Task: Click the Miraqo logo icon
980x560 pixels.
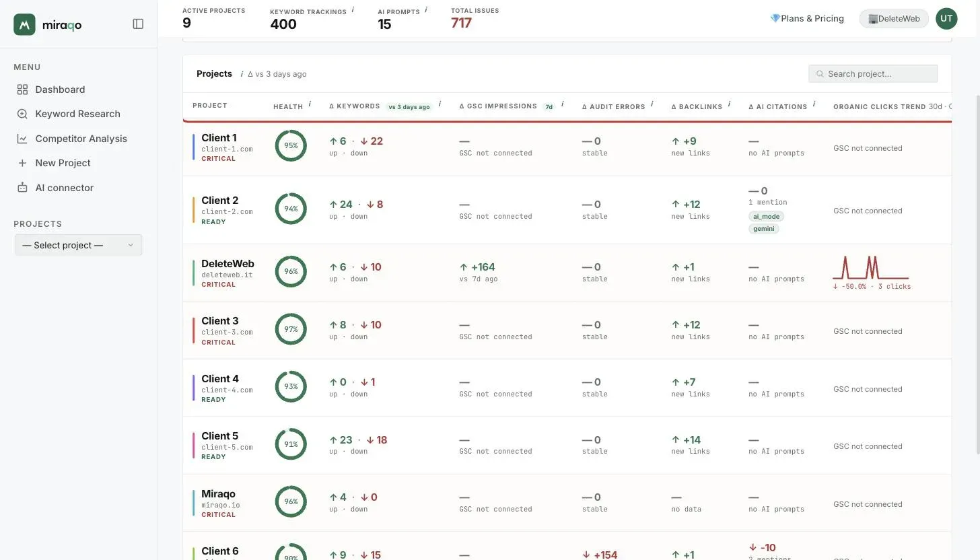Action: pyautogui.click(x=24, y=24)
